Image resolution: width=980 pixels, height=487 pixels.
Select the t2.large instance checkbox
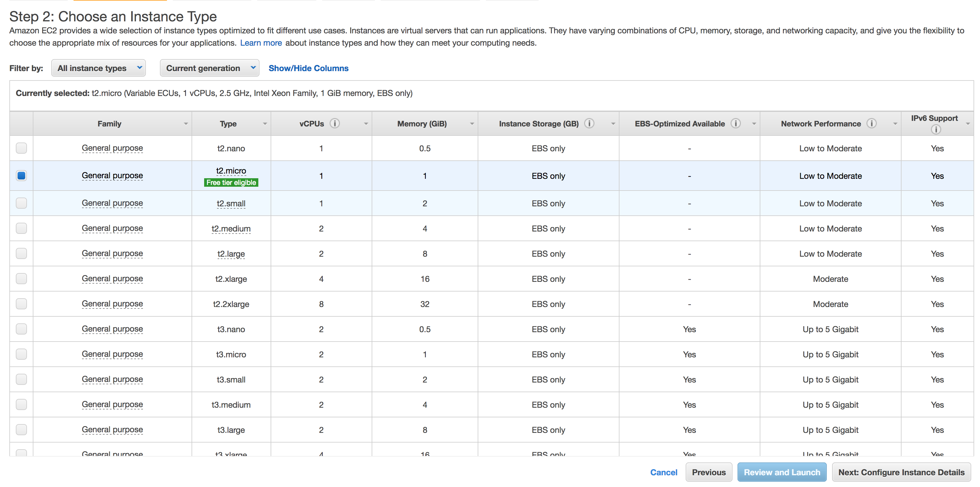click(21, 253)
